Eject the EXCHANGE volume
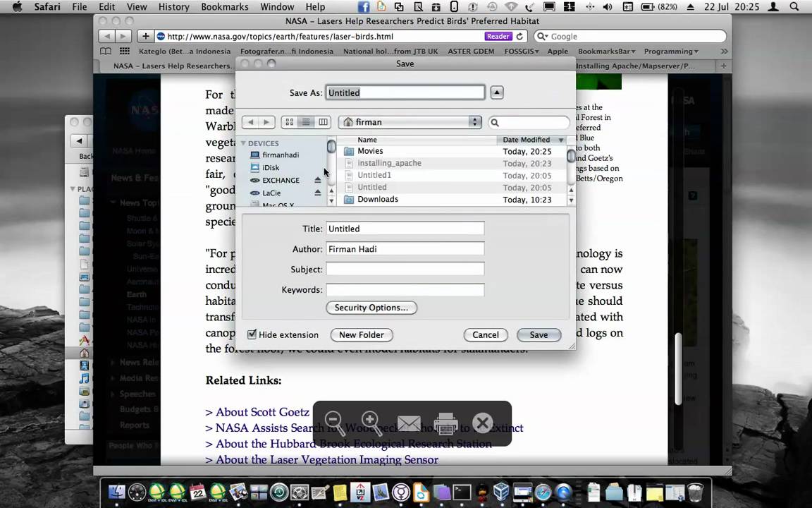Image resolution: width=812 pixels, height=508 pixels. pos(318,180)
